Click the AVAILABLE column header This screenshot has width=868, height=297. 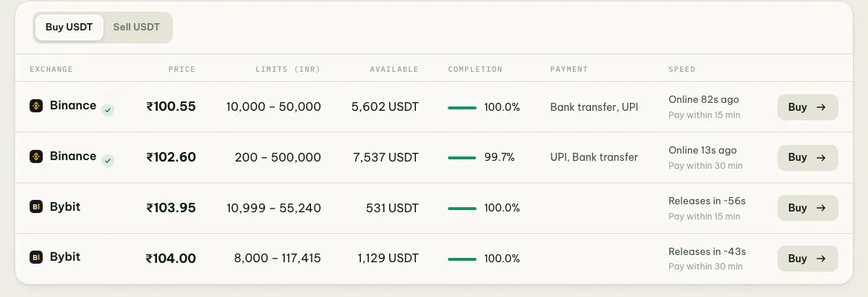click(394, 70)
